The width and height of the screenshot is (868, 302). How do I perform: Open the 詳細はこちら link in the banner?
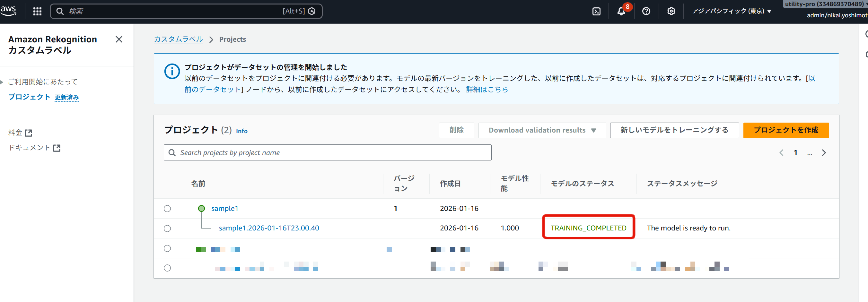(487, 90)
